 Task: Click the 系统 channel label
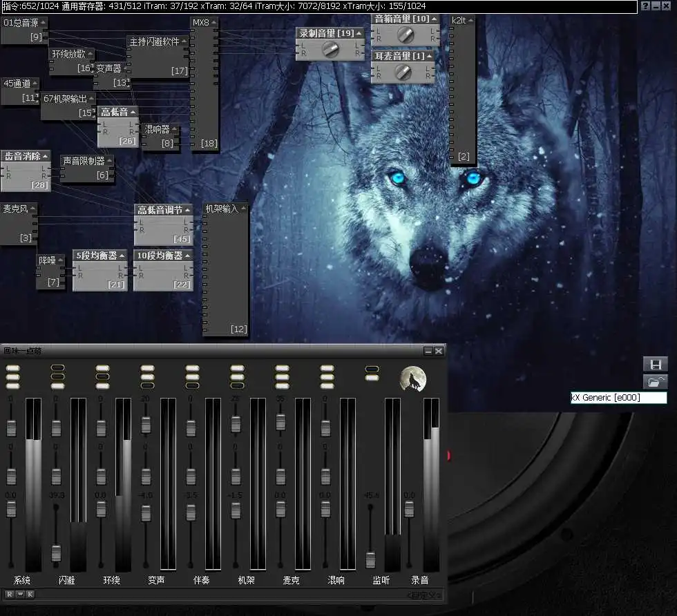click(x=22, y=580)
